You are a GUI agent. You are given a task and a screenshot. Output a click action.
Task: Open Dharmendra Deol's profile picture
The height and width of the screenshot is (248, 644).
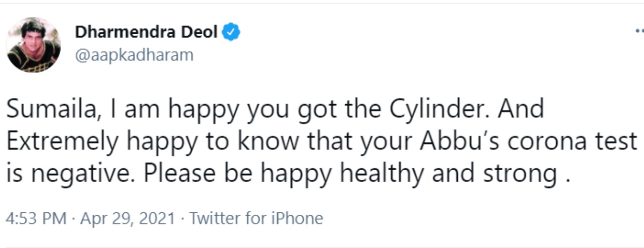[x=34, y=45]
